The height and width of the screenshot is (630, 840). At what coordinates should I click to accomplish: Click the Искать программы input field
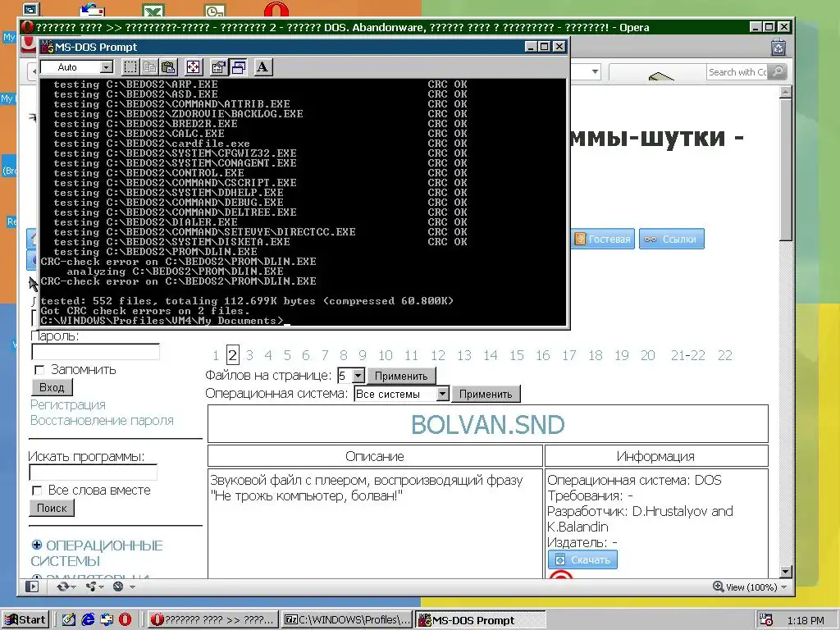94,472
